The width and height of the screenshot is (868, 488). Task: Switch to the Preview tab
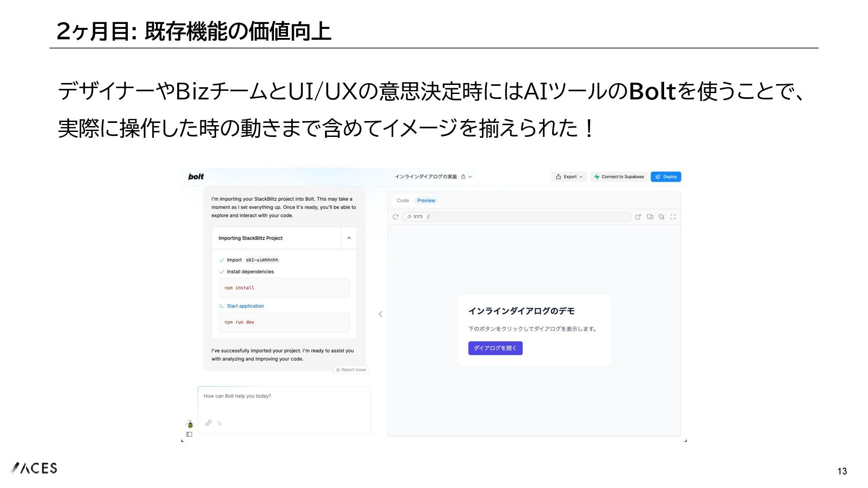click(x=426, y=200)
